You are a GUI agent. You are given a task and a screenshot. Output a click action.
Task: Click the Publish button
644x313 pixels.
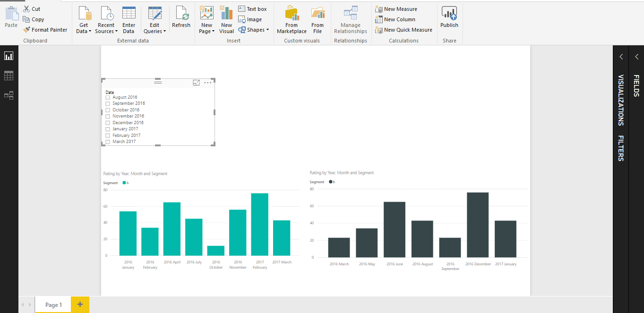[449, 17]
